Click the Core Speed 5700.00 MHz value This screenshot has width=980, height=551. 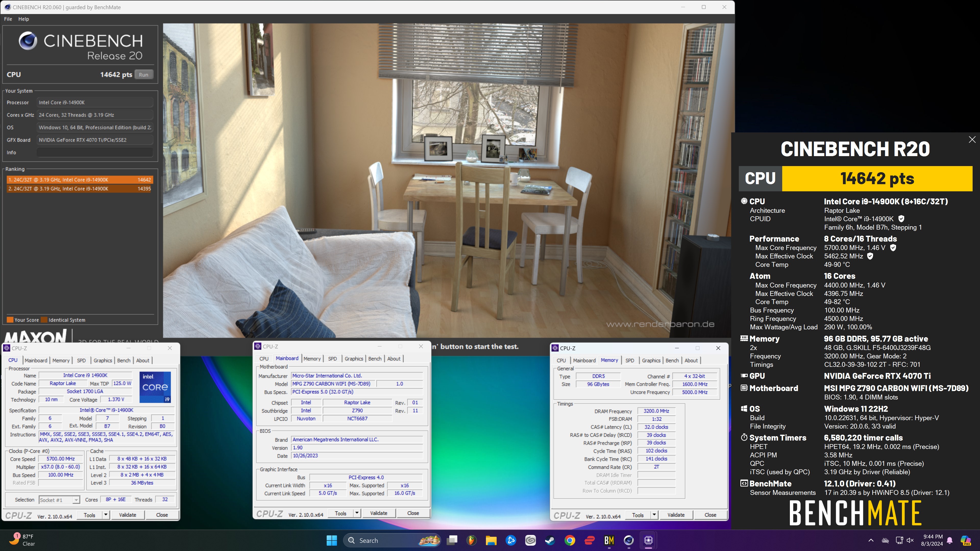pos(61,459)
